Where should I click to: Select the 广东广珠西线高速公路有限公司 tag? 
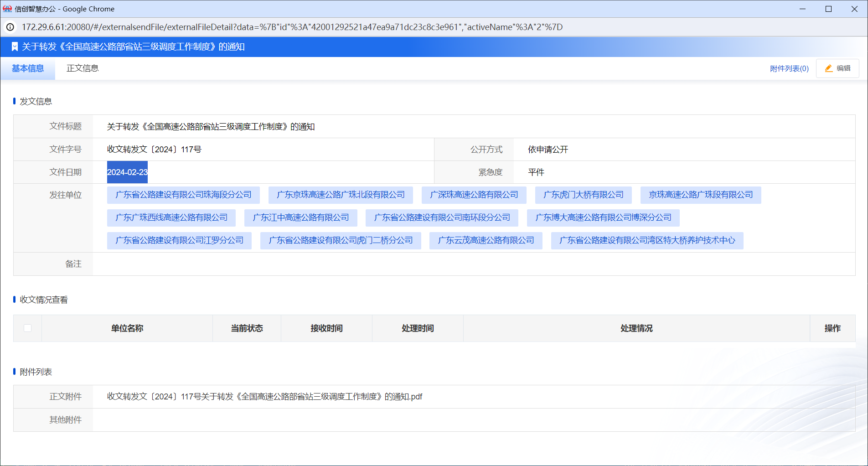171,217
